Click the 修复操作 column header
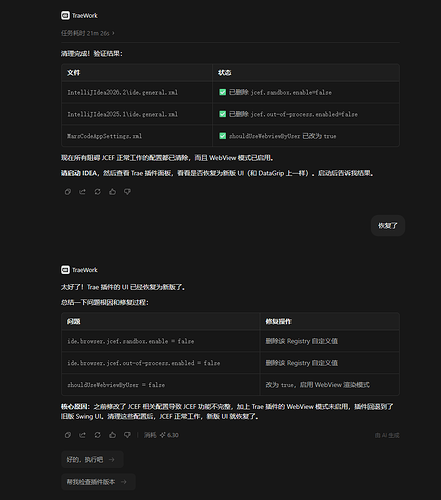 pos(329,321)
